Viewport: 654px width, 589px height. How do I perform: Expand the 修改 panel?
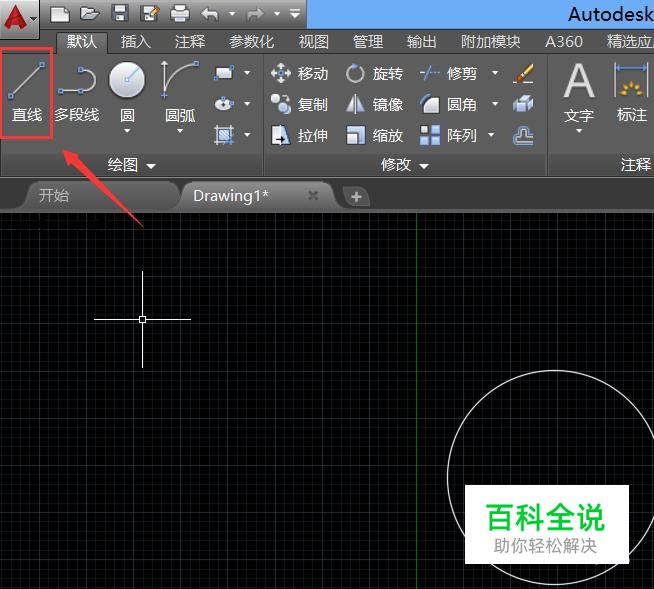pos(405,165)
